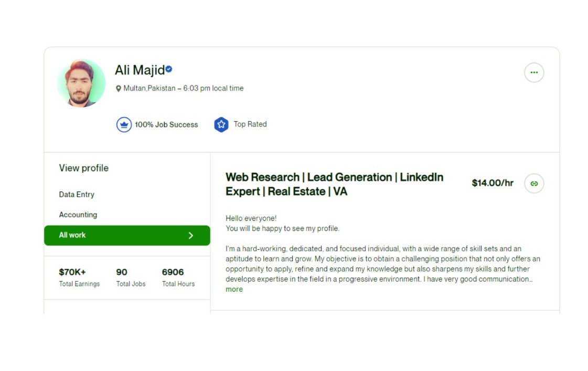
Task: Click the blue verified badge icon
Action: pyautogui.click(x=169, y=69)
